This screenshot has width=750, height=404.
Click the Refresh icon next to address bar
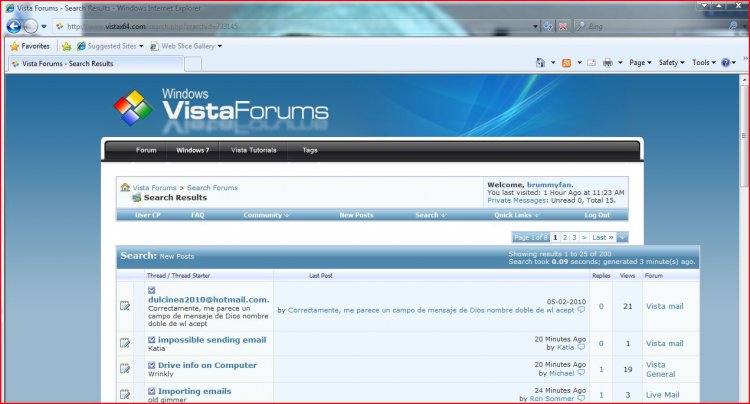click(x=548, y=27)
